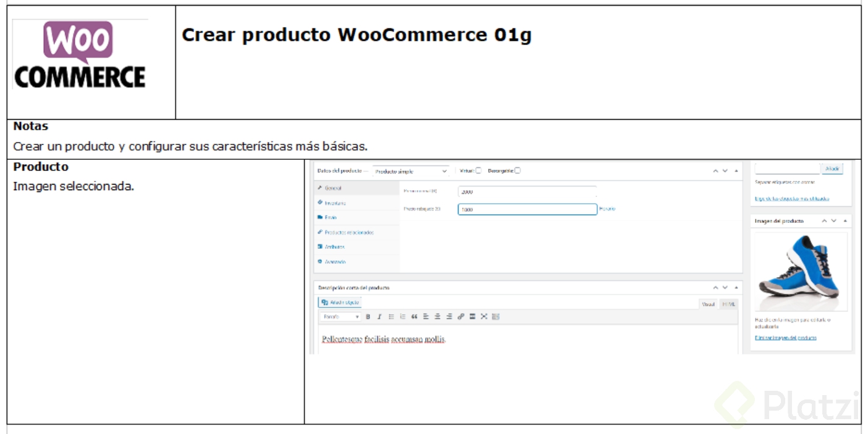Screen dimensions: 868x434
Task: Click the Italic formatting icon
Action: tap(379, 317)
